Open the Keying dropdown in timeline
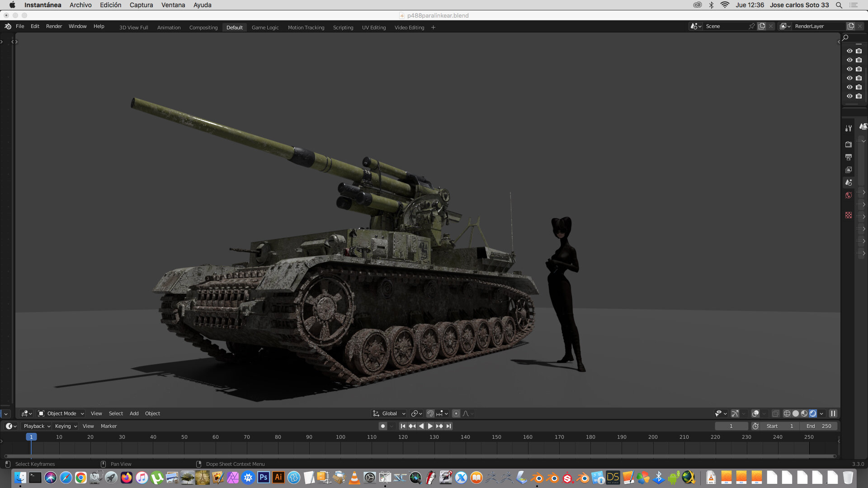Viewport: 868px width, 488px height. pyautogui.click(x=66, y=426)
